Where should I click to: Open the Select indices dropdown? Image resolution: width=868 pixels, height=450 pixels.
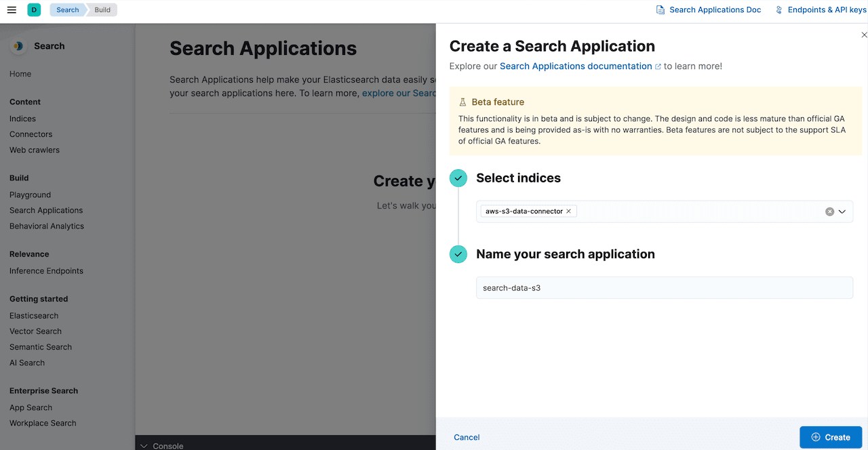[x=843, y=211]
